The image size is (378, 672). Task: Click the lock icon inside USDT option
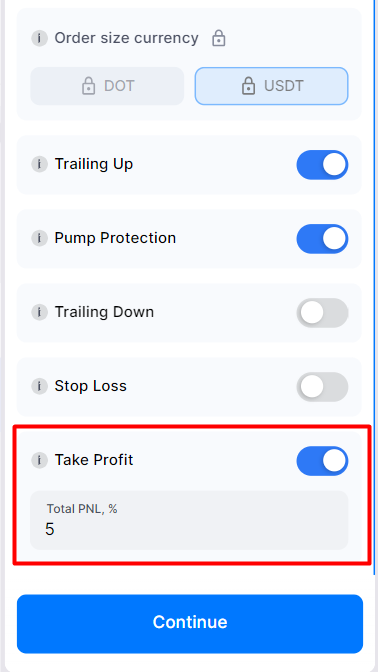[248, 86]
